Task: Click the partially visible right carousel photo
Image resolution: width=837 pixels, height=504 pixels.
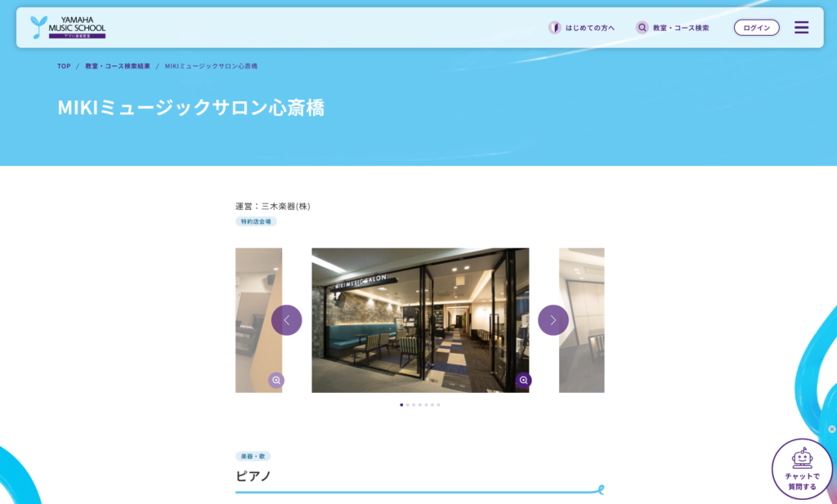Action: tap(582, 320)
